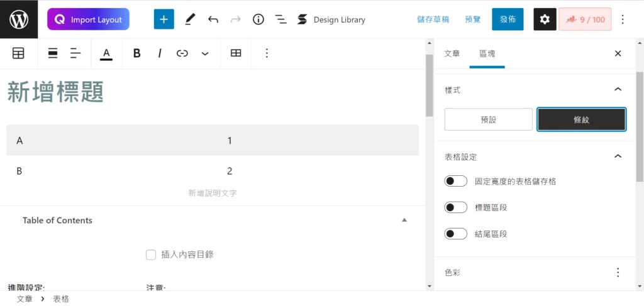Viewport: 644px width, 306px height.
Task: Click 預覽 to preview post
Action: click(473, 19)
